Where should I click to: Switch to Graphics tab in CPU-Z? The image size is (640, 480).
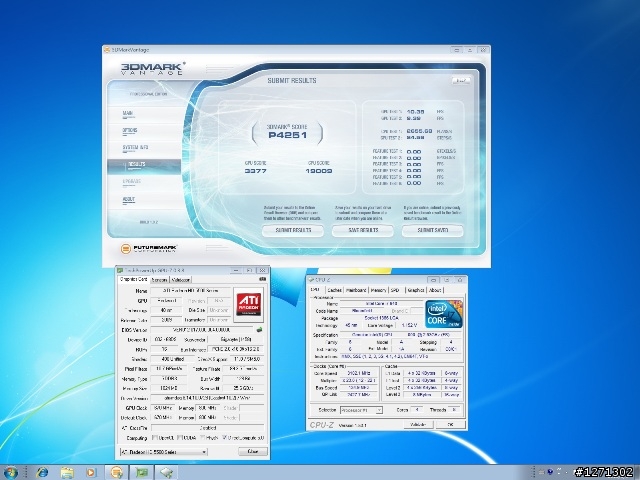coord(416,290)
